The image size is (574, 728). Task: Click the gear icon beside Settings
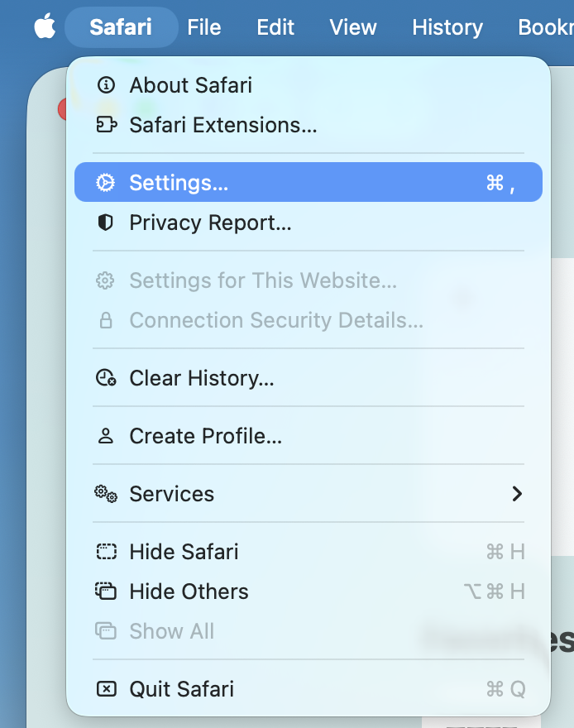pos(105,182)
